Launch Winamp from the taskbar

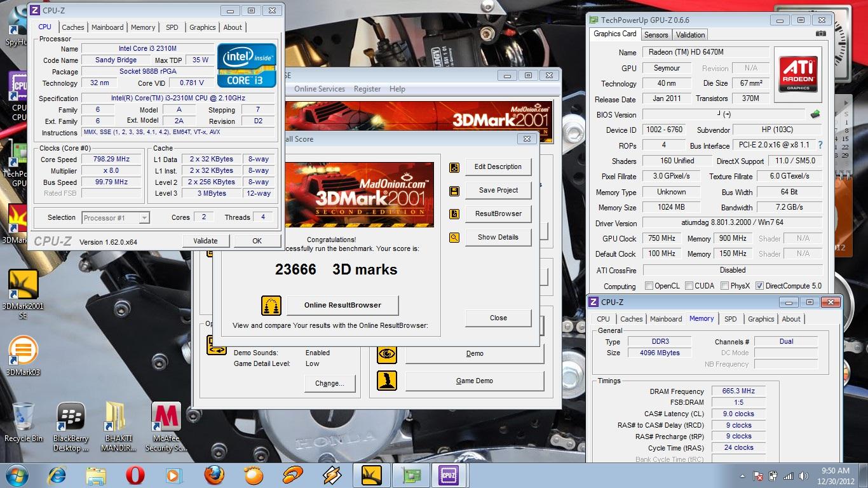pyautogui.click(x=332, y=475)
